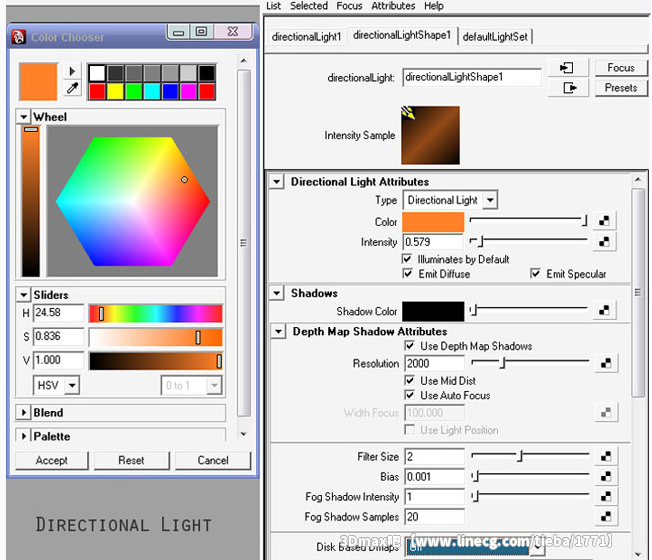
Task: Open the Selected menu
Action: pyautogui.click(x=309, y=6)
